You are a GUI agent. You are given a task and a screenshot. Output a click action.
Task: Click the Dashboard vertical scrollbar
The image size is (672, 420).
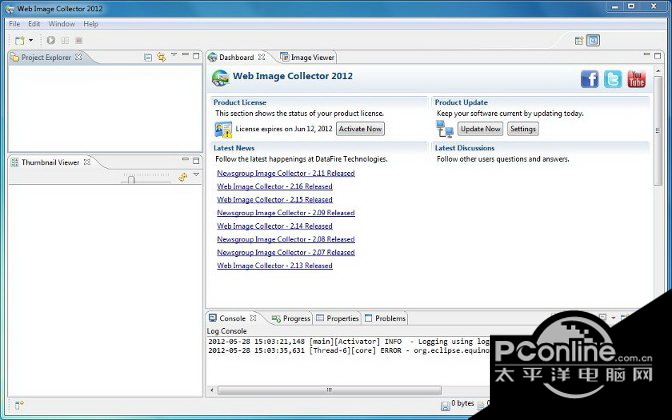[x=658, y=131]
